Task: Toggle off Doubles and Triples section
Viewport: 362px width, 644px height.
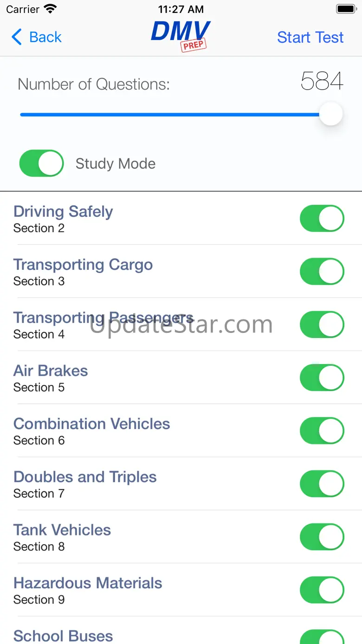Action: coord(322,484)
